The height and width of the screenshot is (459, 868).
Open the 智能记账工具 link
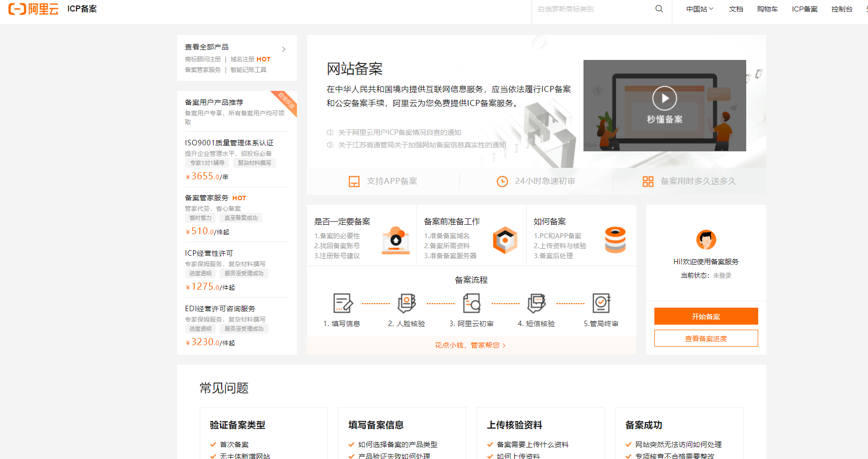tap(248, 70)
